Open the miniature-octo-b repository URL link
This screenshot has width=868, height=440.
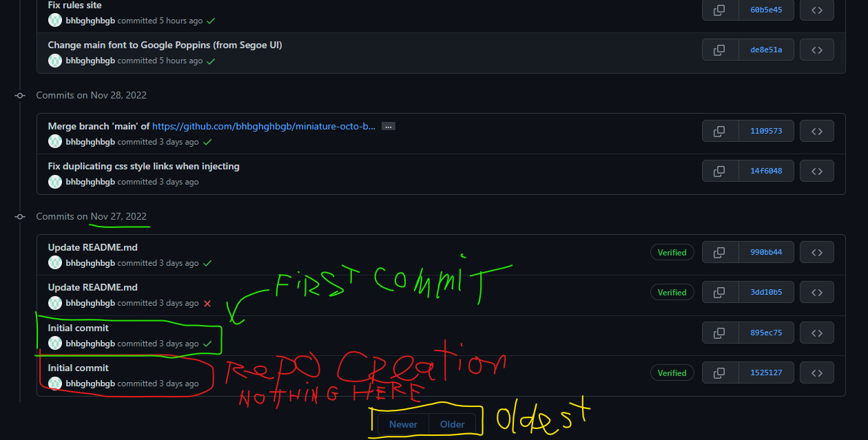(x=265, y=126)
